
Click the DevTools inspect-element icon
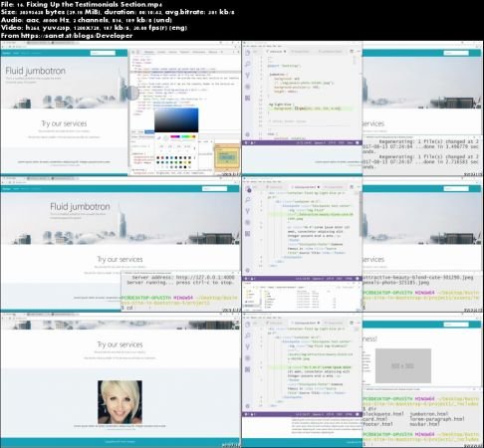pos(132,52)
